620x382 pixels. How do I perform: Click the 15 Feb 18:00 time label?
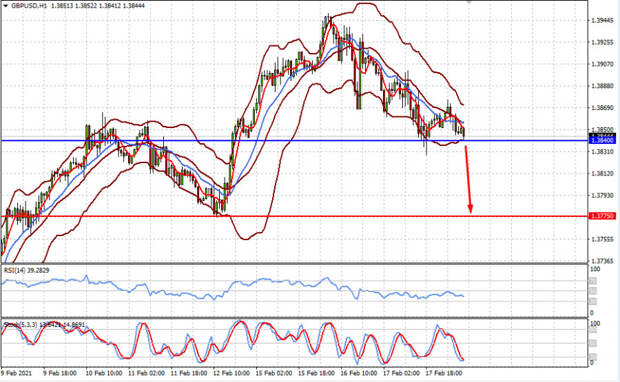coord(317,373)
